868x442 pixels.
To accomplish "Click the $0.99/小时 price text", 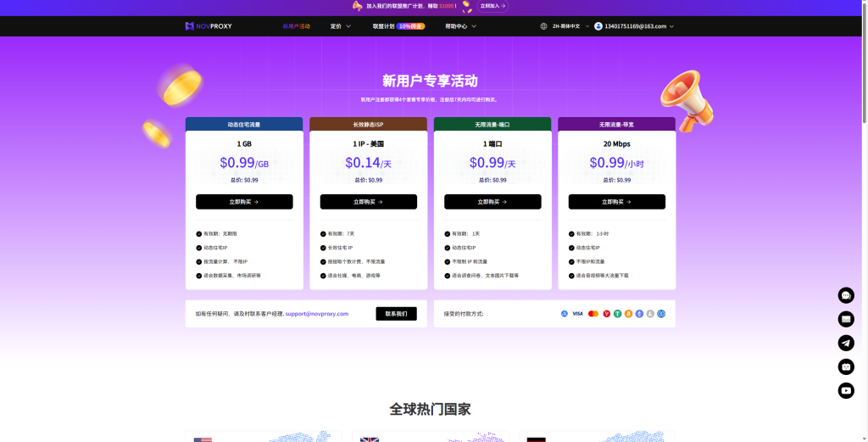I will 617,163.
